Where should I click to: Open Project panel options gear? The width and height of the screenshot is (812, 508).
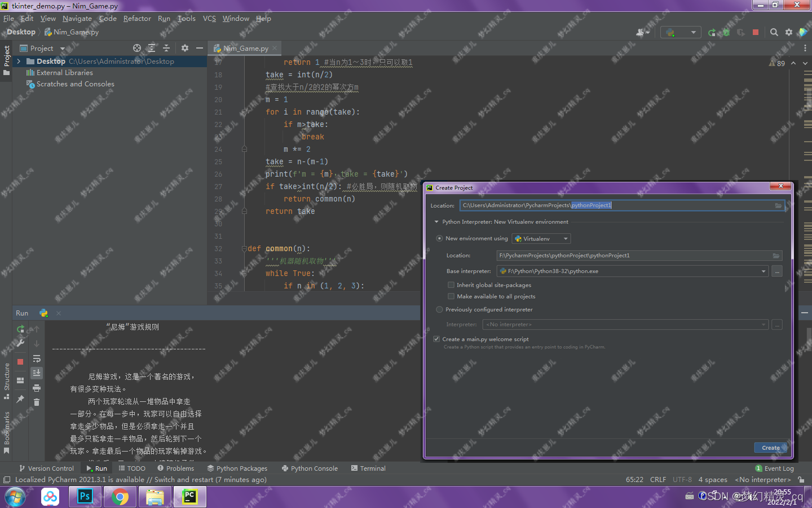[185, 48]
